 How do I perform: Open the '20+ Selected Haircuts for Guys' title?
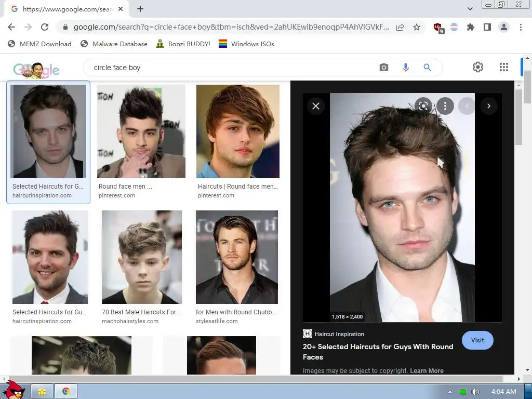click(378, 352)
